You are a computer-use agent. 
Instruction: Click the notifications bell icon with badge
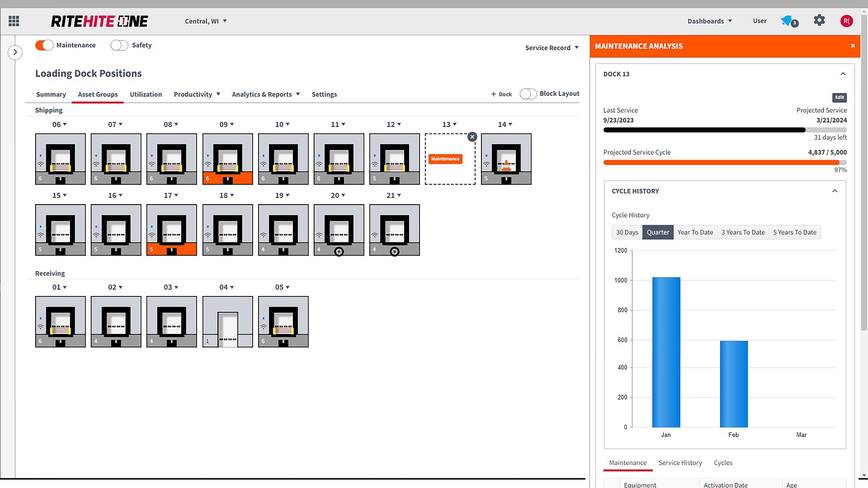pyautogui.click(x=789, y=21)
